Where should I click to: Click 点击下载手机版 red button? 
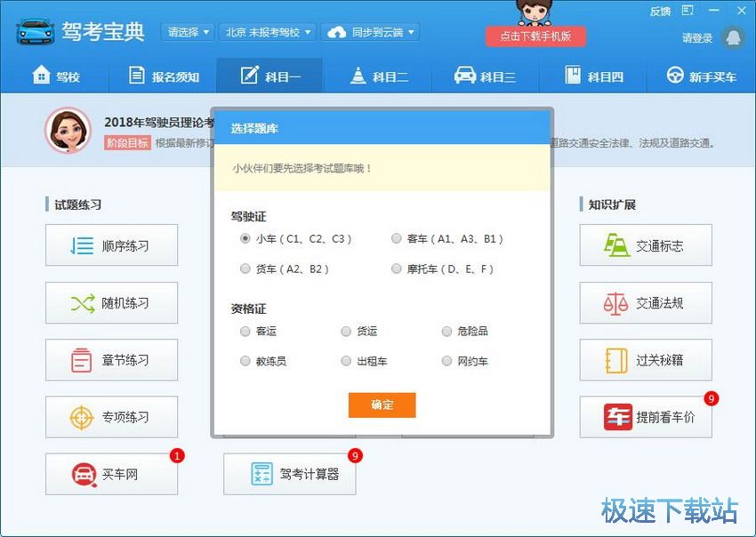pyautogui.click(x=535, y=36)
